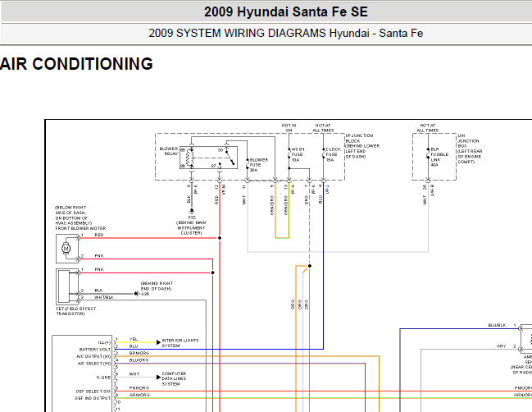This screenshot has width=532, height=412.
Task: Click the 'BLK' label at FET pin 2
Action: pyautogui.click(x=98, y=291)
